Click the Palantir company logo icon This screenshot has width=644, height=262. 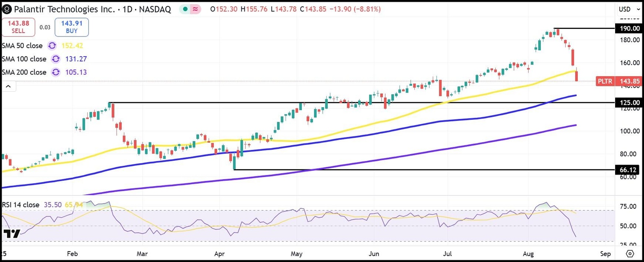coord(6,8)
